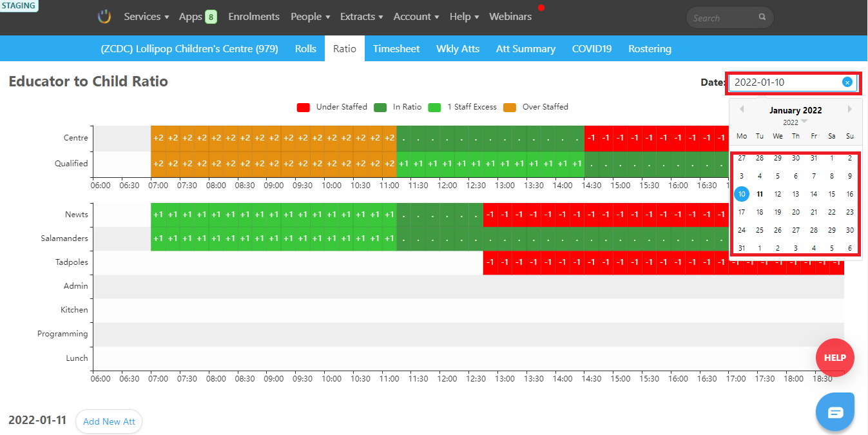The image size is (868, 435).
Task: Click the Newts room label
Action: pos(77,215)
